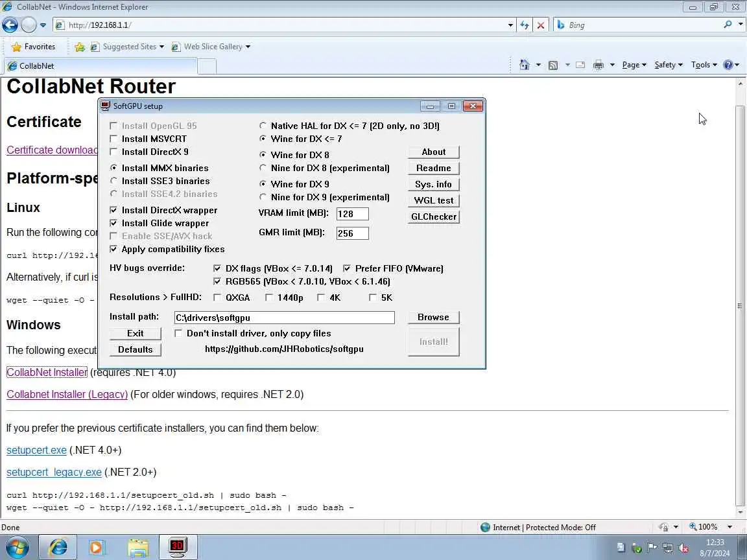Open the zoom level dropdown arrow

pyautogui.click(x=729, y=527)
